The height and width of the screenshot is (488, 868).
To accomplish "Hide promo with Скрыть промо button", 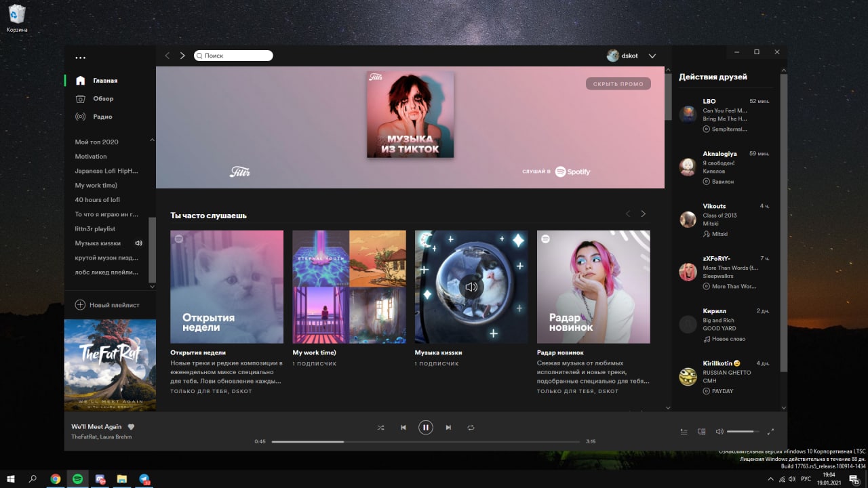I will [x=618, y=83].
